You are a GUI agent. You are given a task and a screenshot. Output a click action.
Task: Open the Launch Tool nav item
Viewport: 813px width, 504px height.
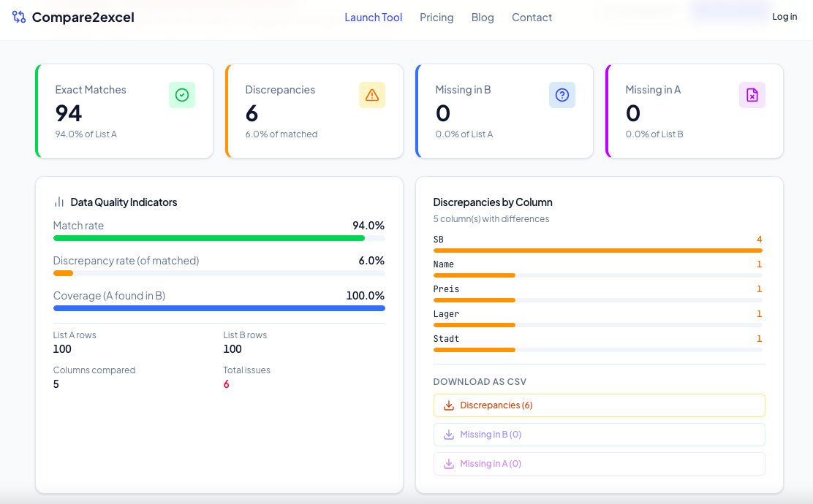coord(374,18)
